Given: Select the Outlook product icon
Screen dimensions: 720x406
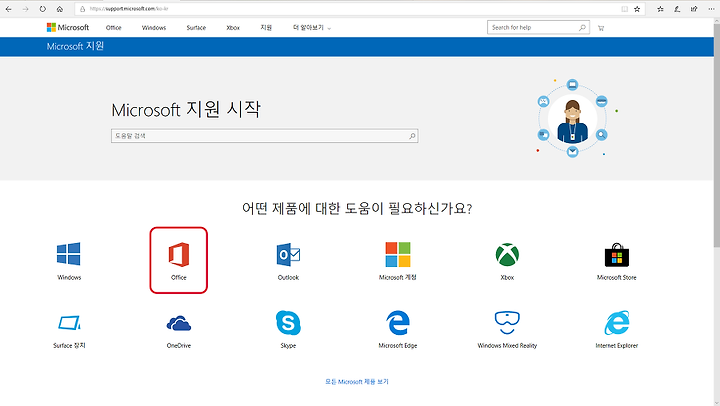Looking at the screenshot, I should coord(288,254).
